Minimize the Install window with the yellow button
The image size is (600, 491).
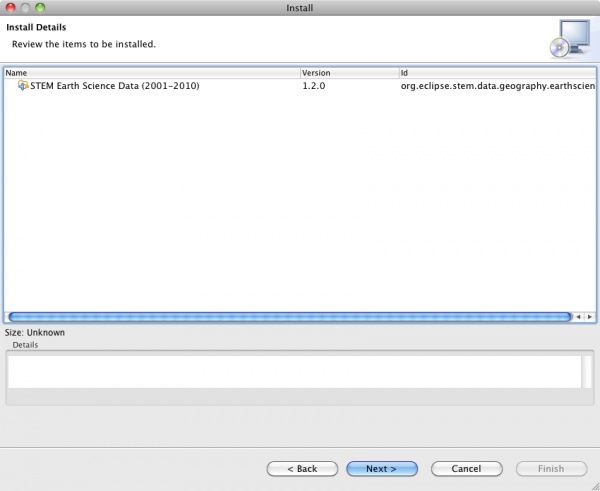29,8
